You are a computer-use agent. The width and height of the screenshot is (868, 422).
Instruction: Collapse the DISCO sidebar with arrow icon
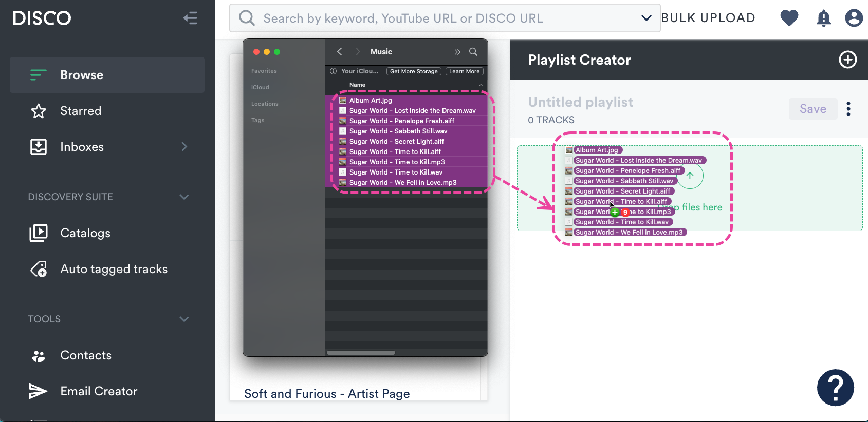[x=190, y=18]
